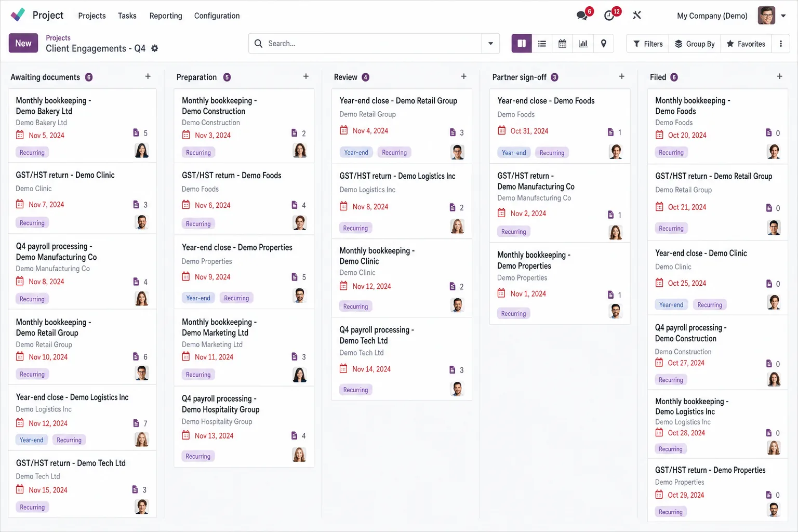Click the search magnifier icon

pos(258,44)
